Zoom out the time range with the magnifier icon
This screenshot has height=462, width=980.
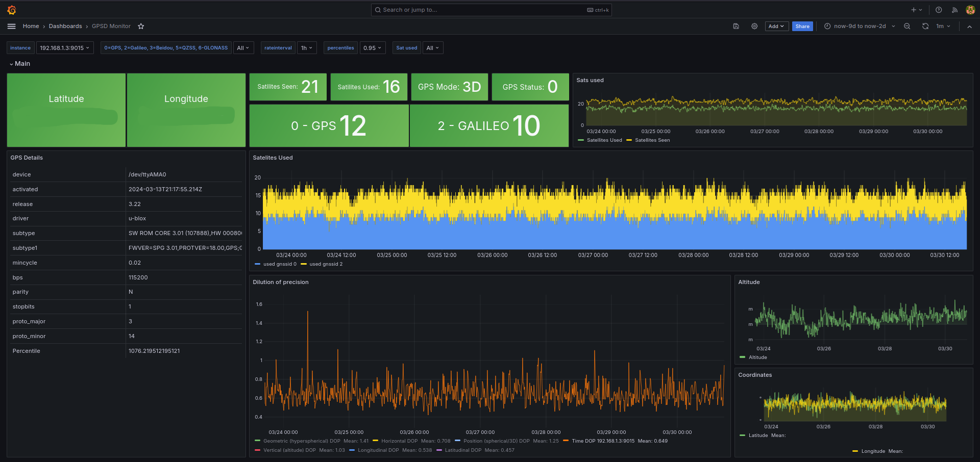(907, 26)
